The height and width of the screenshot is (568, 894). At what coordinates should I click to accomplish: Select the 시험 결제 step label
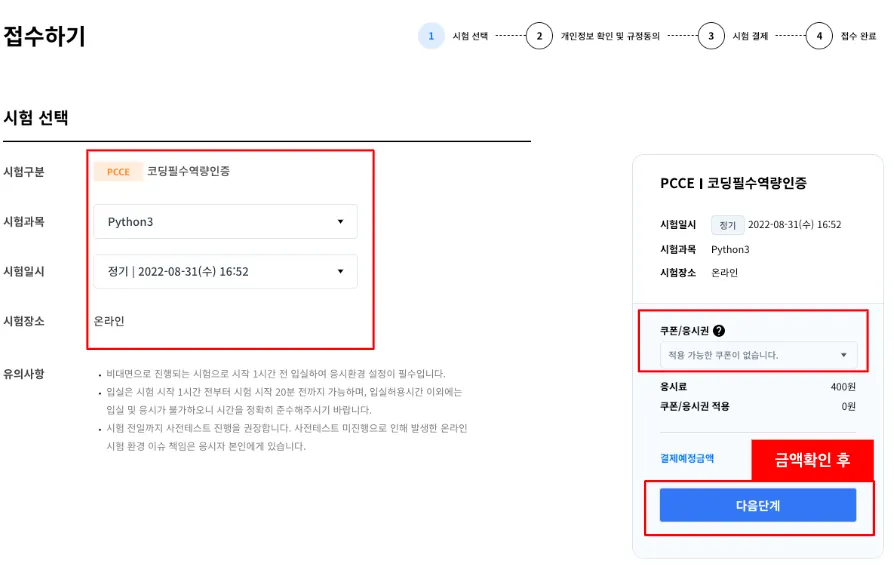[x=750, y=37]
